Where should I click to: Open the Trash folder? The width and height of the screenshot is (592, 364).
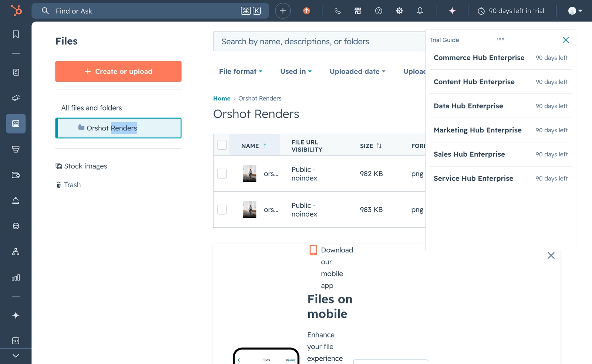click(68, 185)
